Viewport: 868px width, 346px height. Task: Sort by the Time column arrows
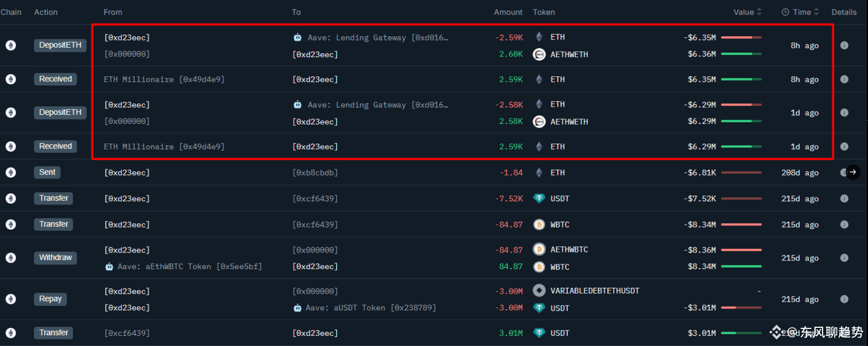point(816,12)
